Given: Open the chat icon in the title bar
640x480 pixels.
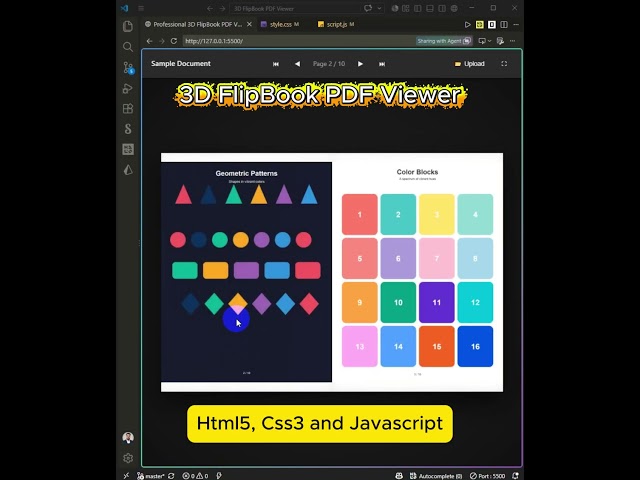Looking at the screenshot, I should [x=368, y=8].
